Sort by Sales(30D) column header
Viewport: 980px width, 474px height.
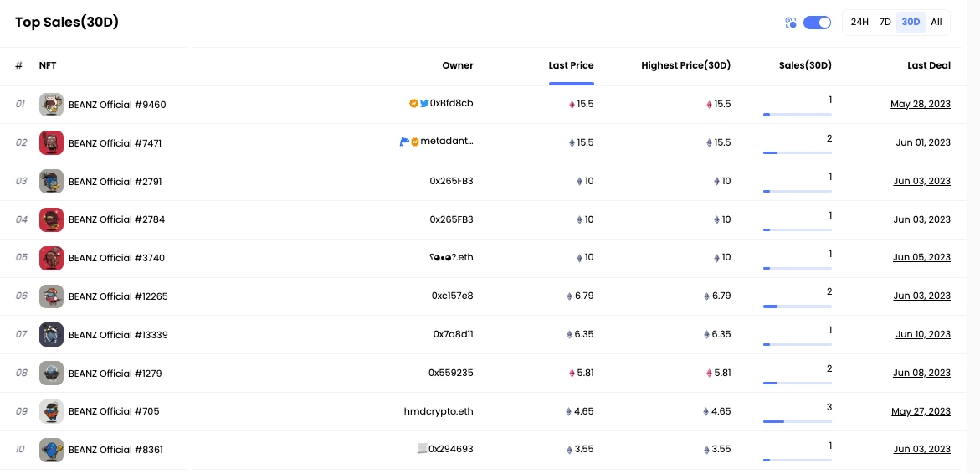[x=805, y=65]
